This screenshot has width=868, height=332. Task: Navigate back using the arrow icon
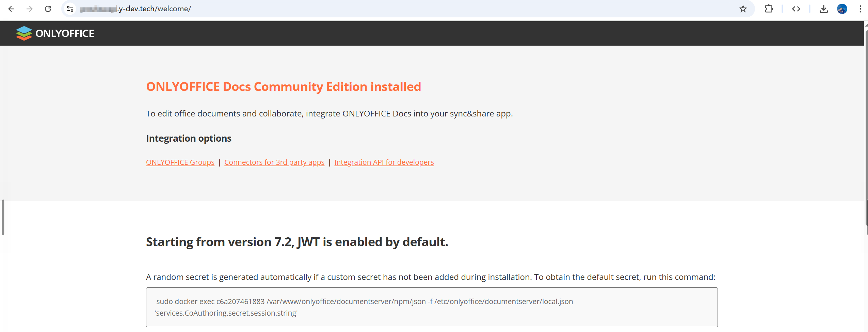[12, 9]
